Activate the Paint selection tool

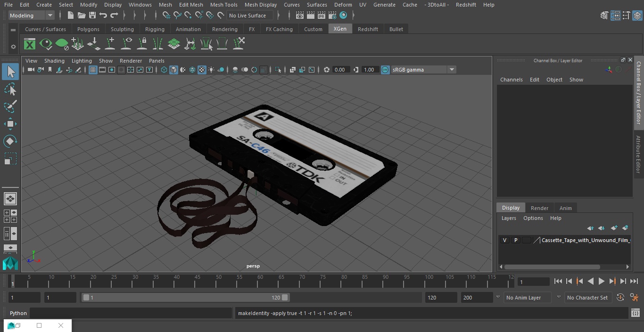click(x=10, y=106)
